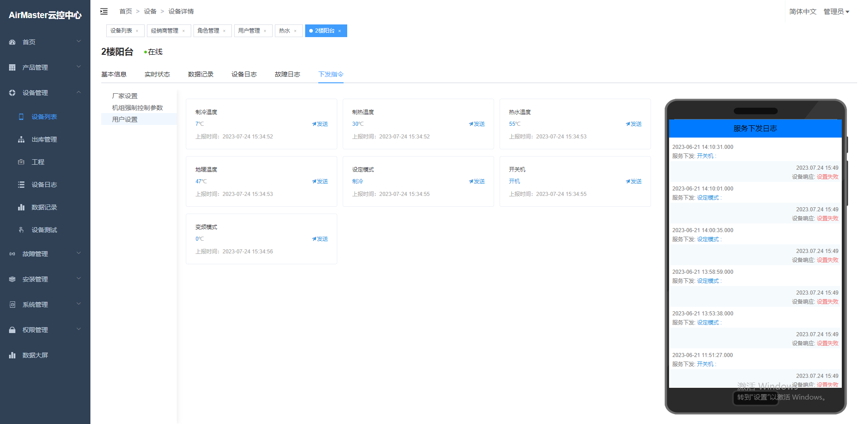Click the 数据大屏 chart icon
This screenshot has height=424, width=868.
click(x=12, y=355)
